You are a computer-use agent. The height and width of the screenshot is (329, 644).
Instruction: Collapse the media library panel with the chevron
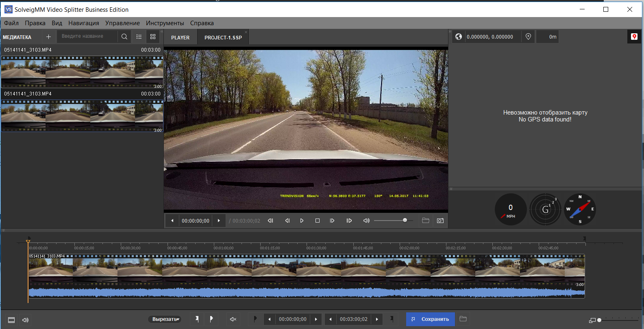point(161,31)
